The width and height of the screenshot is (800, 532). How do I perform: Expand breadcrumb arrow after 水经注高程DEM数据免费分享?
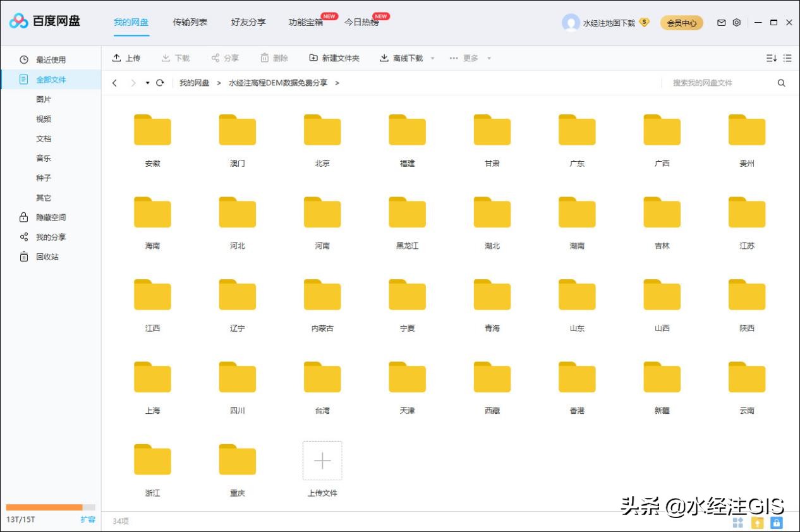[x=337, y=83]
